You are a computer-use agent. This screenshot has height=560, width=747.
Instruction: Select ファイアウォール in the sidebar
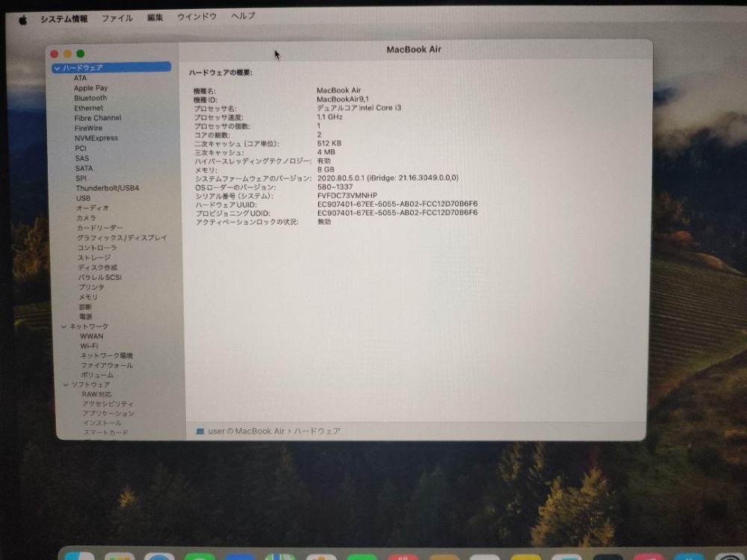click(107, 365)
